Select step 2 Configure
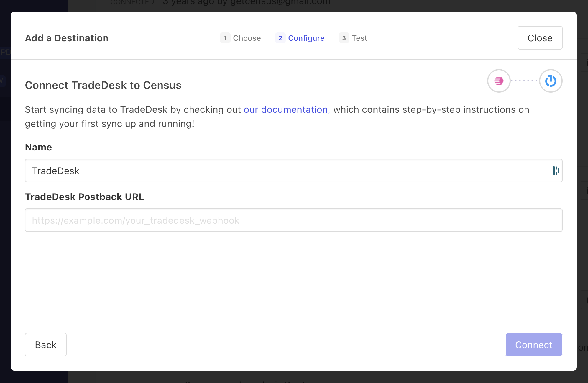Screen dimensions: 588x383 pyautogui.click(x=300, y=38)
